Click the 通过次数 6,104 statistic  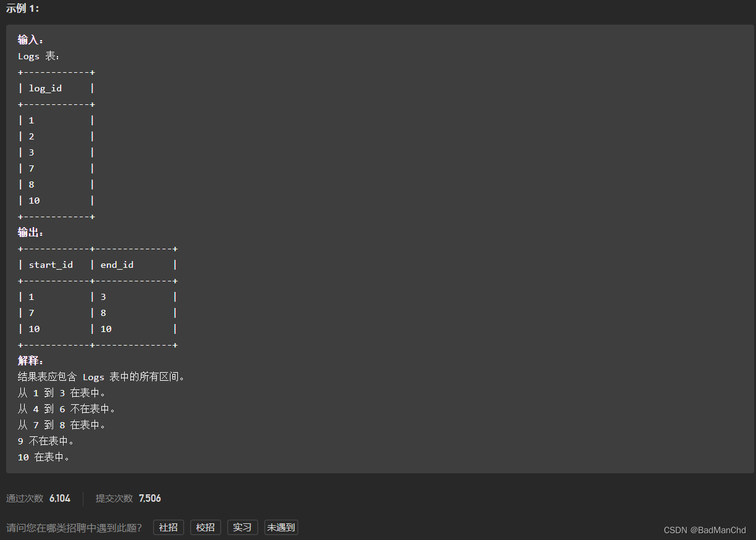[x=38, y=498]
